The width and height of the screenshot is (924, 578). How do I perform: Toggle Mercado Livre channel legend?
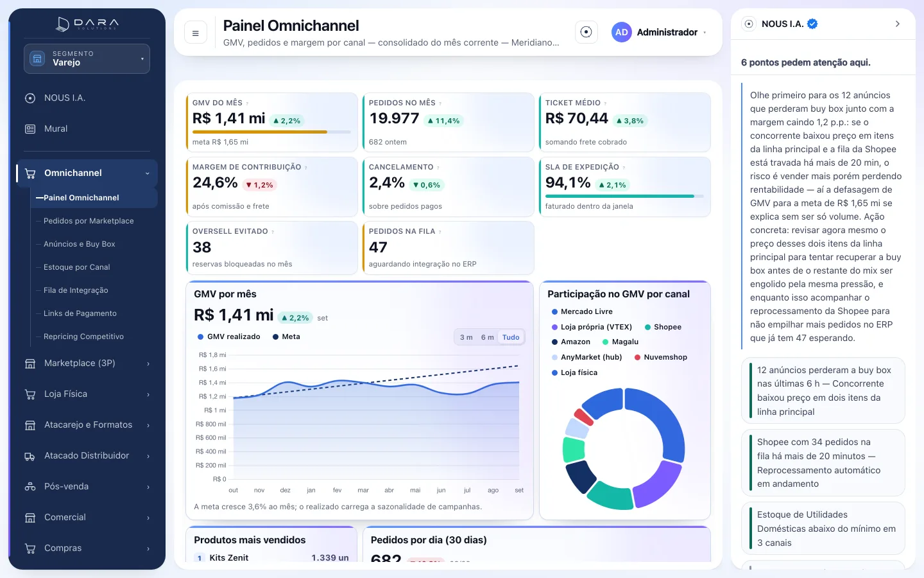point(582,311)
